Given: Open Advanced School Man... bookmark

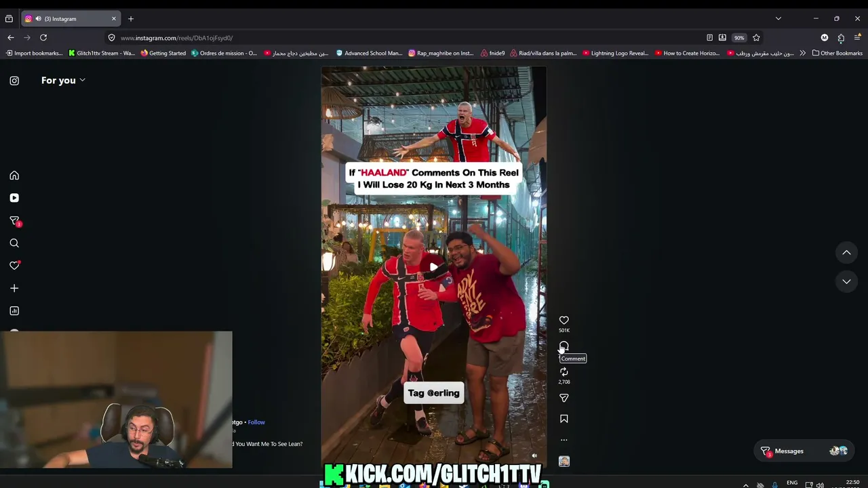Looking at the screenshot, I should tap(369, 53).
